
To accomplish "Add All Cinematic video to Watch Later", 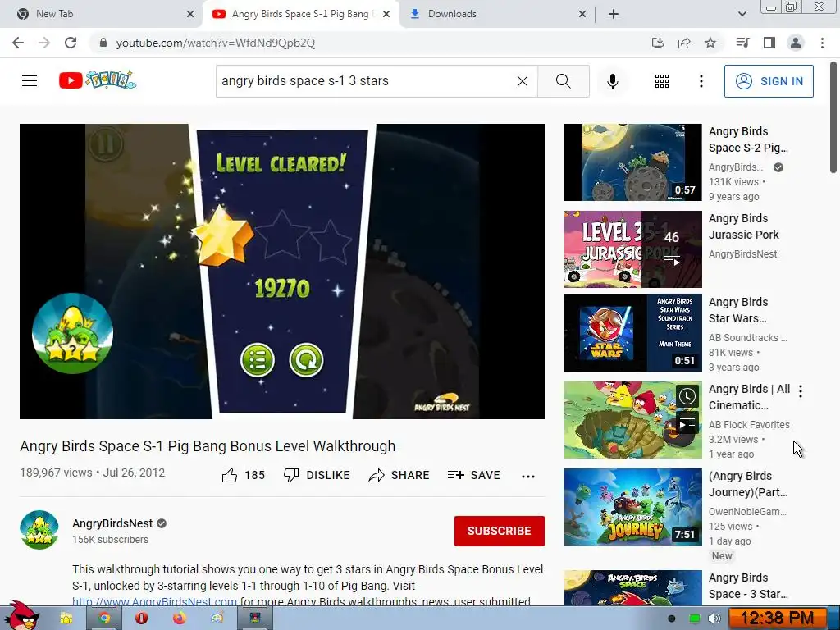I will pos(687,396).
